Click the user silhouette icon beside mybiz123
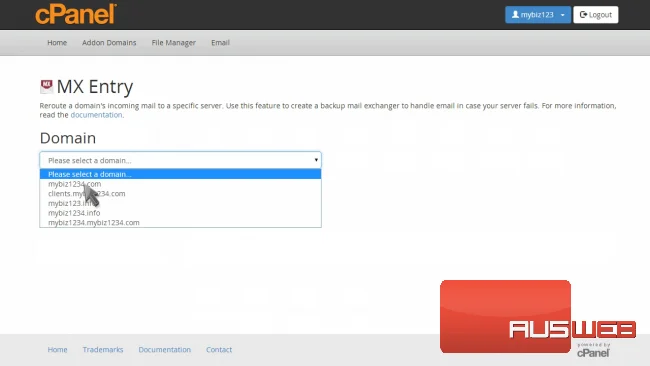The width and height of the screenshot is (650, 366). coord(515,15)
